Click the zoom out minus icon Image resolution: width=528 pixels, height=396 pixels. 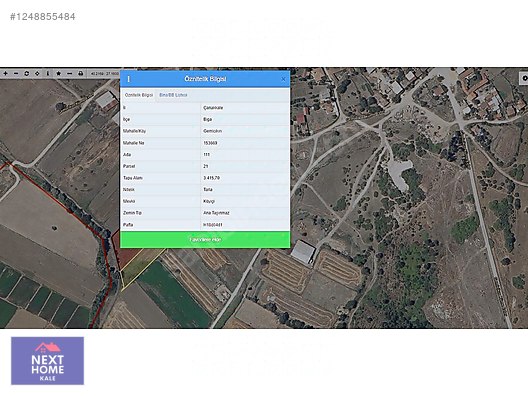click(x=16, y=73)
